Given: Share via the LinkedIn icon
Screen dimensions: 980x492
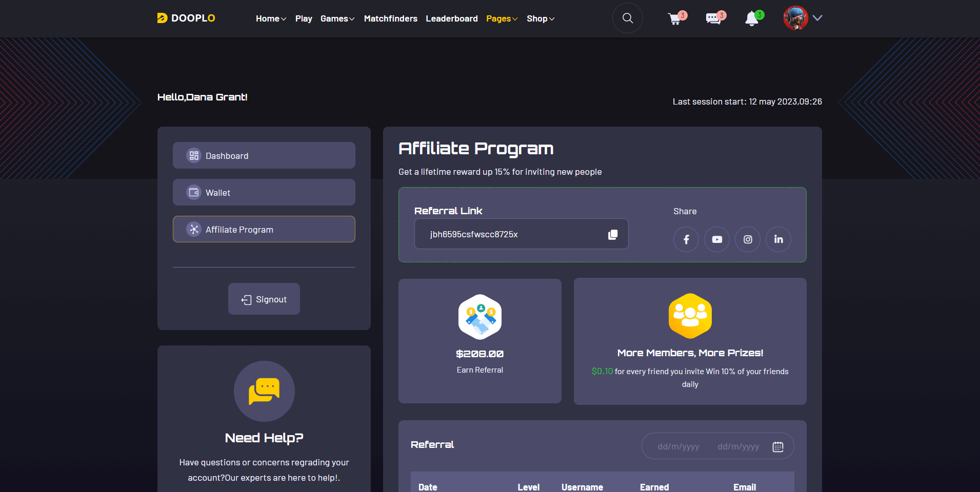Looking at the screenshot, I should pos(778,239).
